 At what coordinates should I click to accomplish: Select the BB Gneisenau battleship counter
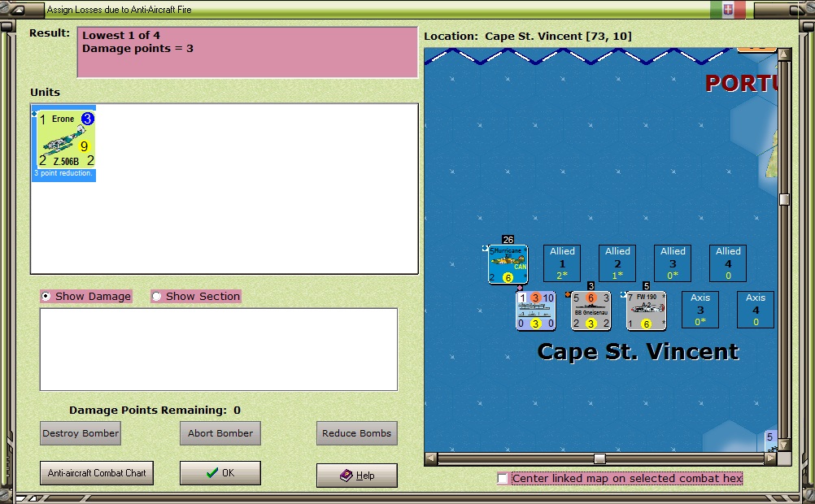591,311
